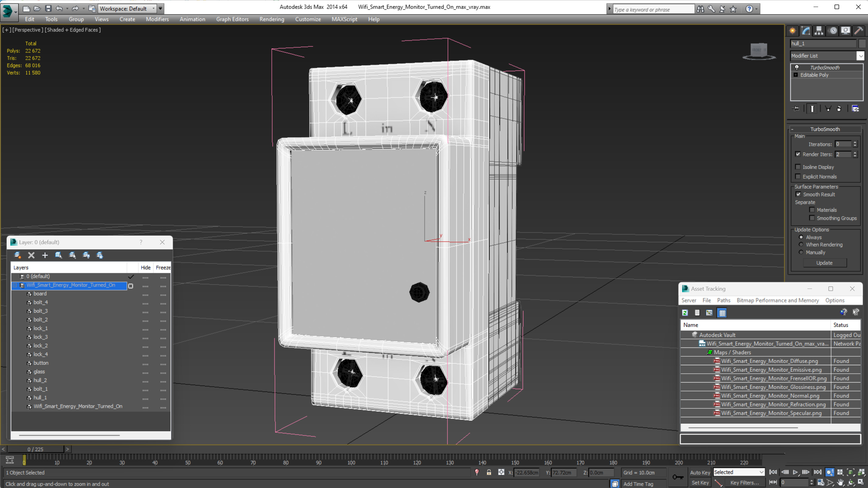Click the Redo arrow icon

[75, 9]
